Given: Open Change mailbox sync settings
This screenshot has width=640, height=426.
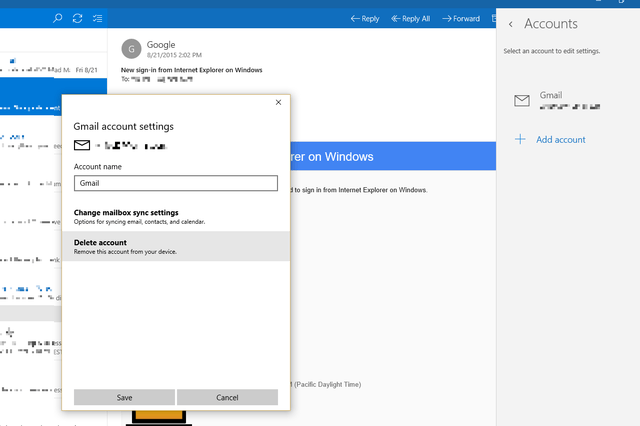Looking at the screenshot, I should pyautogui.click(x=176, y=217).
